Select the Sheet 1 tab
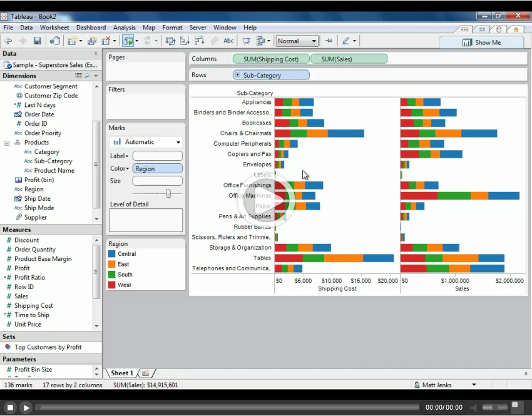This screenshot has width=532, height=416. pyautogui.click(x=121, y=373)
